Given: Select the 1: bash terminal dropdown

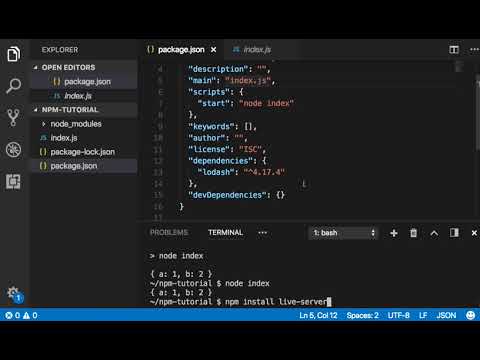Looking at the screenshot, I should (344, 233).
